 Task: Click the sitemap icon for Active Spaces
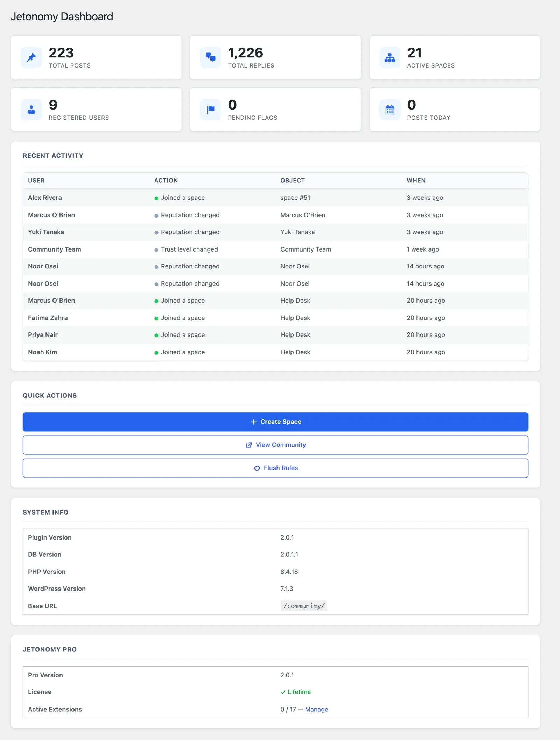coord(390,57)
